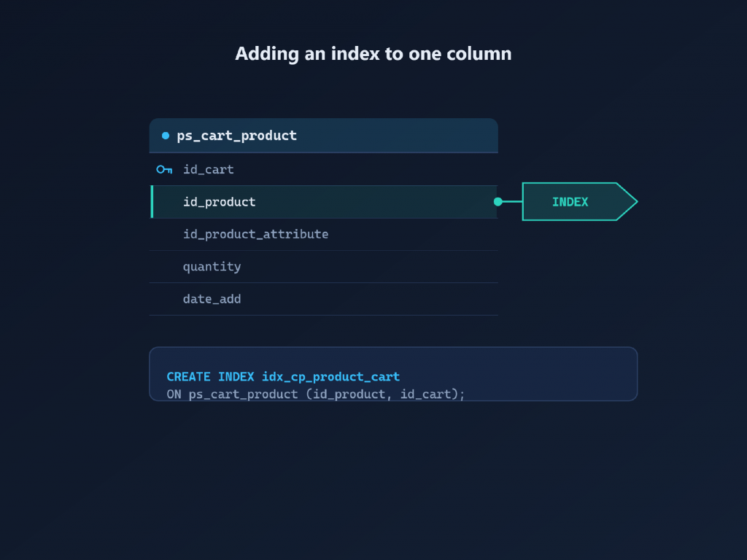747x560 pixels.
Task: Click the teal connector dot on id_product row
Action: pos(498,202)
